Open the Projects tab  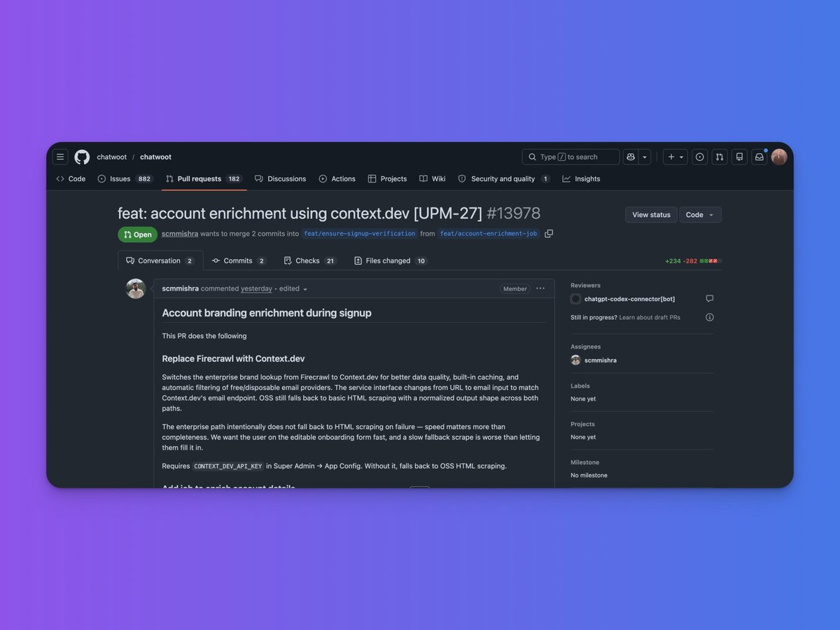coord(387,178)
